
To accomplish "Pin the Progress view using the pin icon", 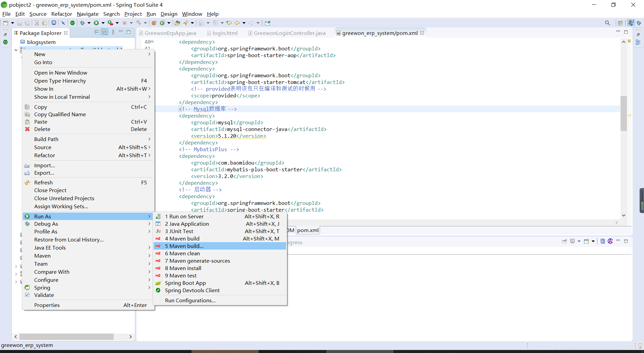I will (x=565, y=241).
